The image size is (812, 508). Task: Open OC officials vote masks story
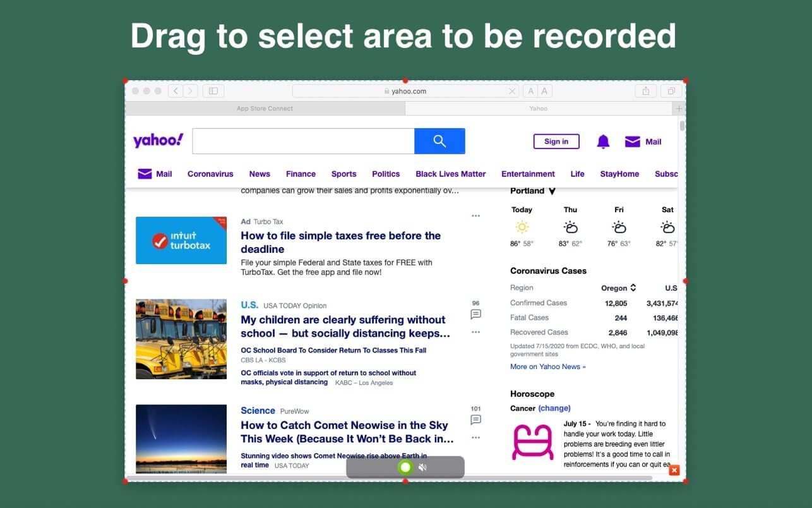(x=328, y=377)
